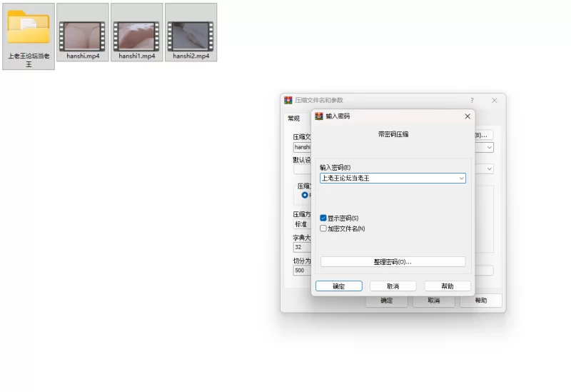This screenshot has height=392, width=571.
Task: Open the default profile dropdown in background window
Action: pos(489,169)
